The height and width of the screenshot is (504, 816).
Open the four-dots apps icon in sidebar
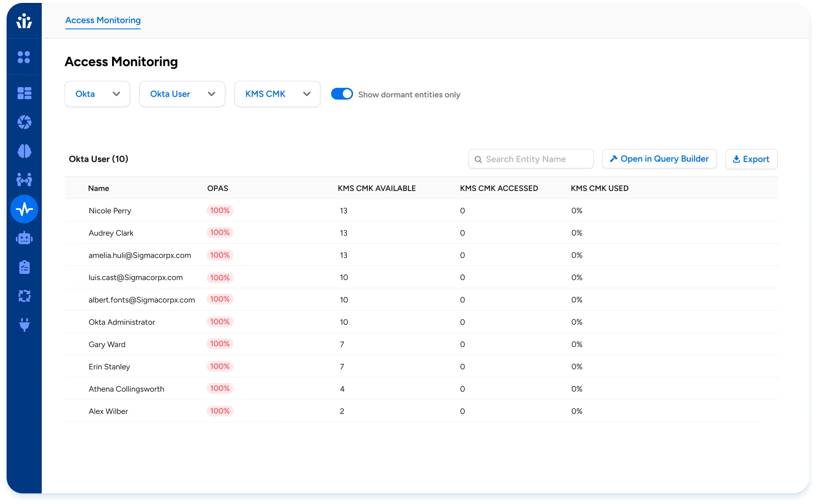tap(24, 57)
